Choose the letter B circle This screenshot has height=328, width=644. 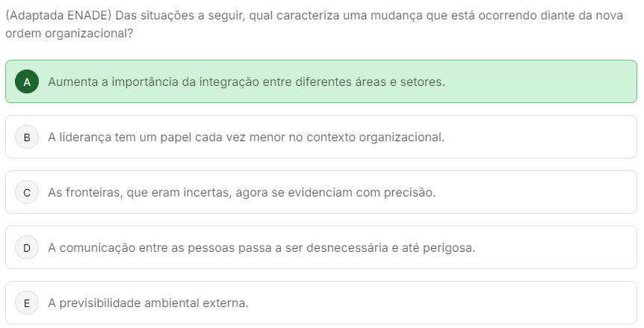[x=27, y=137]
